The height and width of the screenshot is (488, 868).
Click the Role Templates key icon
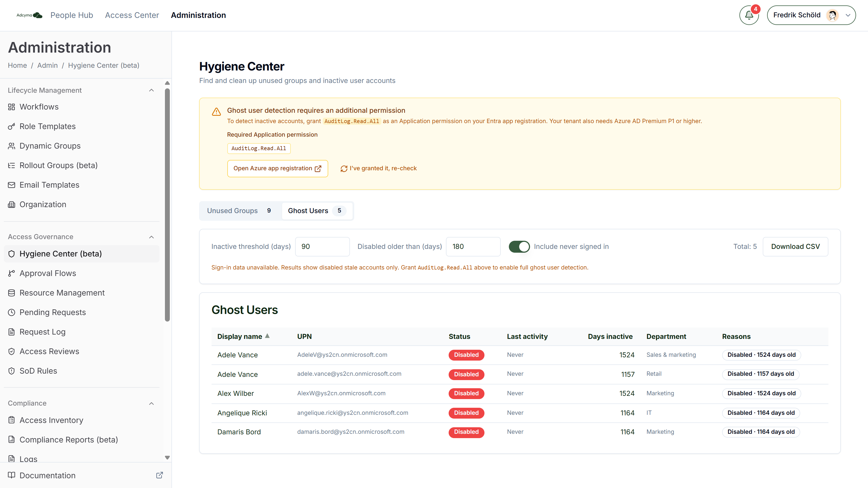(x=11, y=126)
